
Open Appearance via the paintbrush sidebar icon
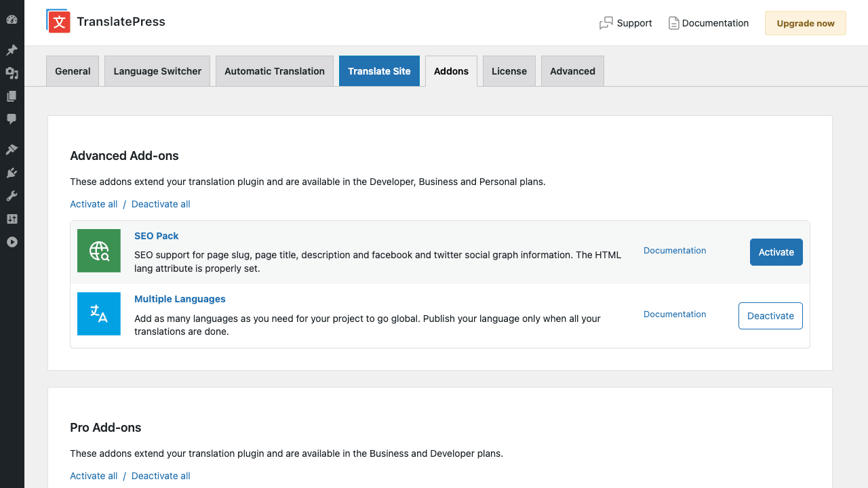click(12, 150)
